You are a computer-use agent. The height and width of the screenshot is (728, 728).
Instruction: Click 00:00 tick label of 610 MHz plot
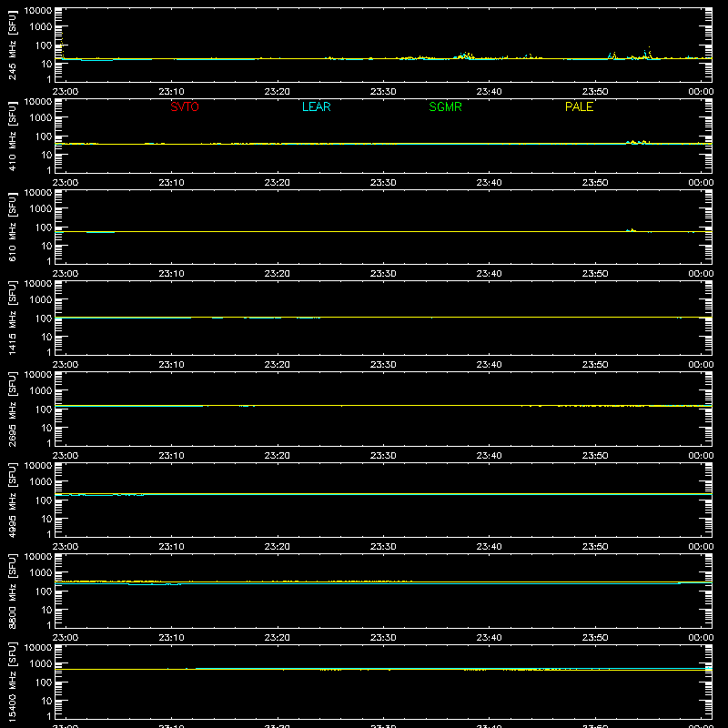tap(701, 274)
